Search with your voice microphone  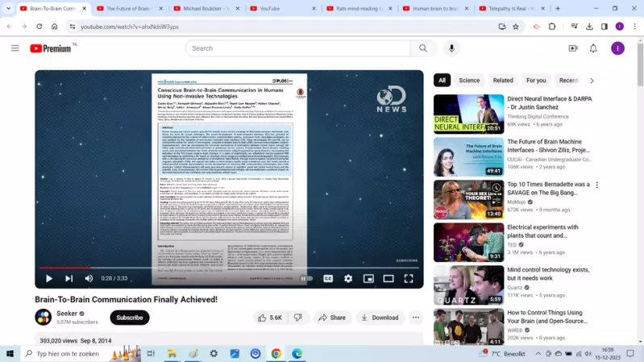[451, 48]
